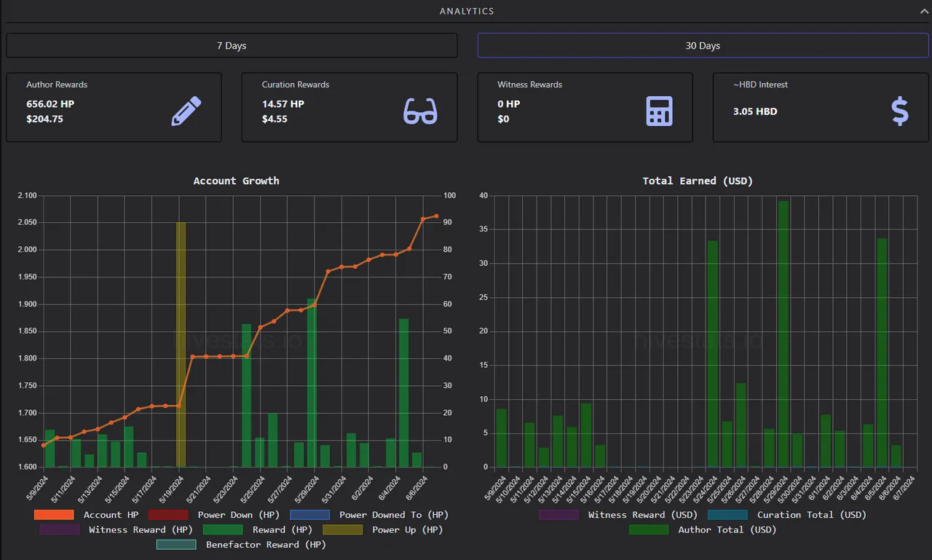Click the 0 HP witness rewards value

click(x=509, y=104)
